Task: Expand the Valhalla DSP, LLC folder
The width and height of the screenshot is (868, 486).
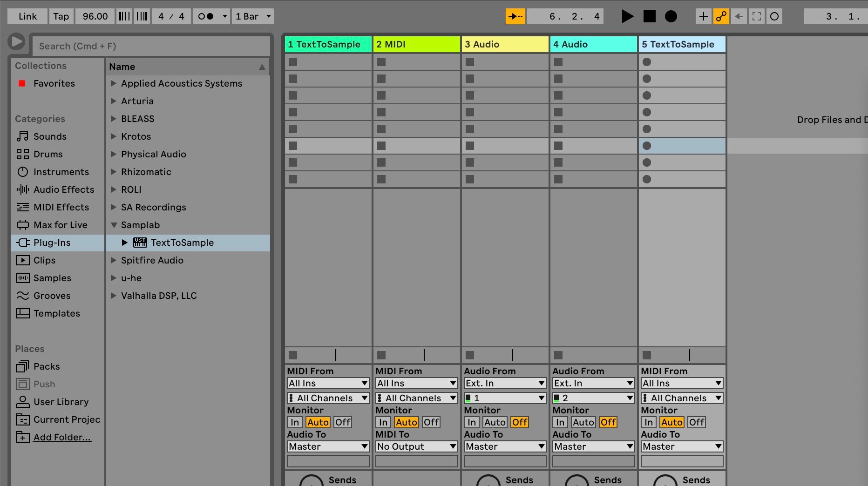Action: tap(114, 296)
